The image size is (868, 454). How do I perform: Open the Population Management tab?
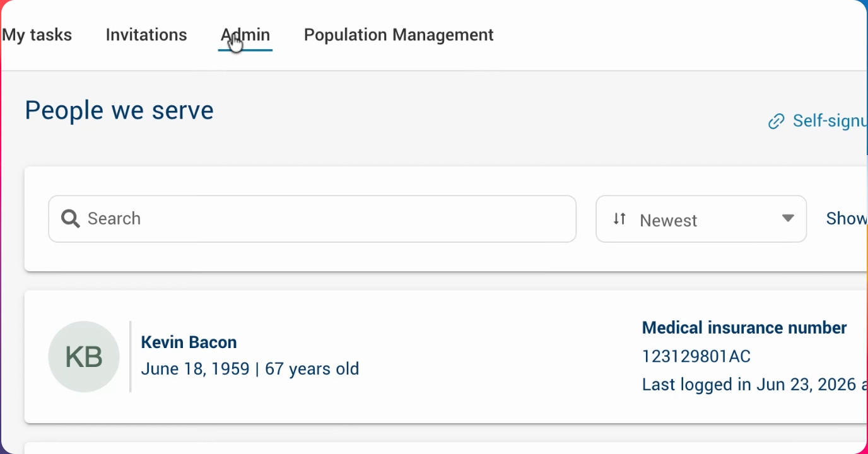pos(399,35)
